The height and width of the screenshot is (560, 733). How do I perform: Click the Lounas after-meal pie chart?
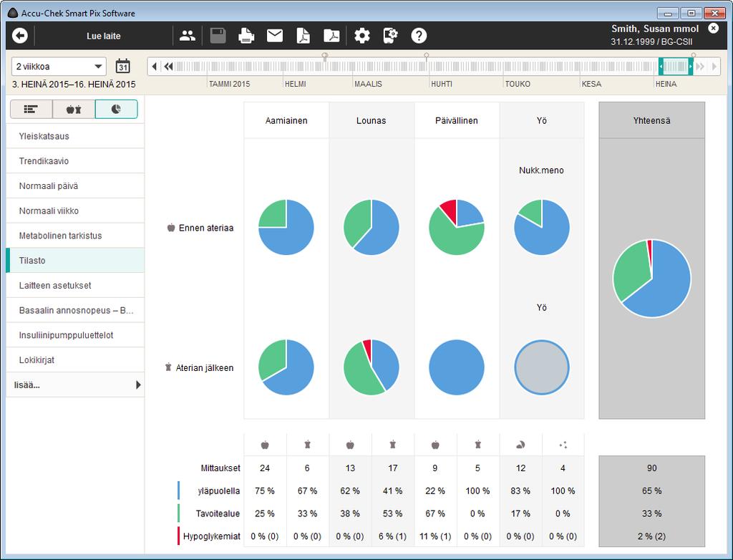pyautogui.click(x=372, y=367)
